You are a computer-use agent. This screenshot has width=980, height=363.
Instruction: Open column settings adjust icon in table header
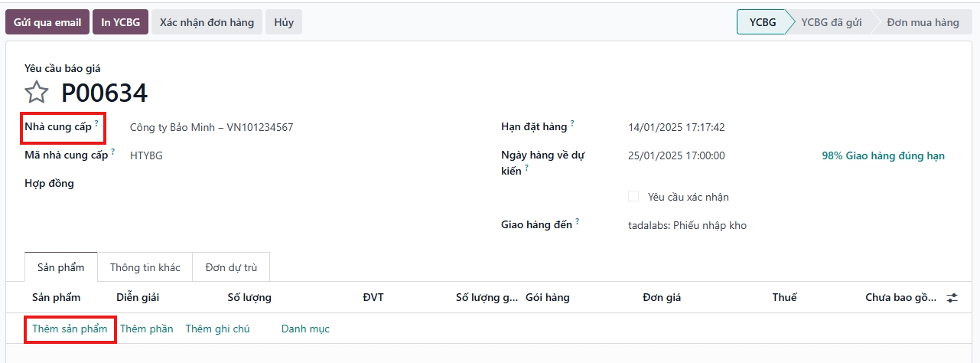(952, 297)
